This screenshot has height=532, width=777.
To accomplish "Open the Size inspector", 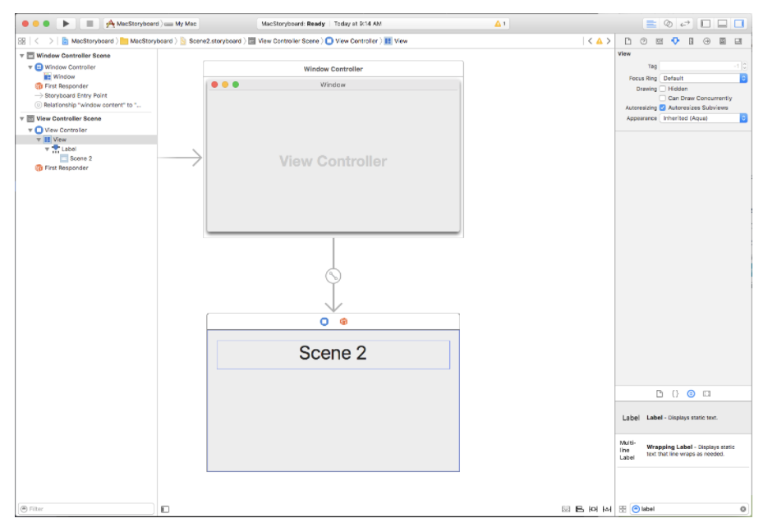I will (692, 41).
